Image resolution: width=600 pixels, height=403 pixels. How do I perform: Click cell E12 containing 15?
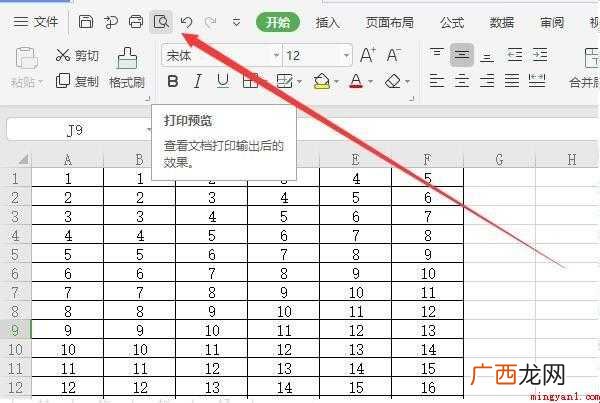point(355,387)
